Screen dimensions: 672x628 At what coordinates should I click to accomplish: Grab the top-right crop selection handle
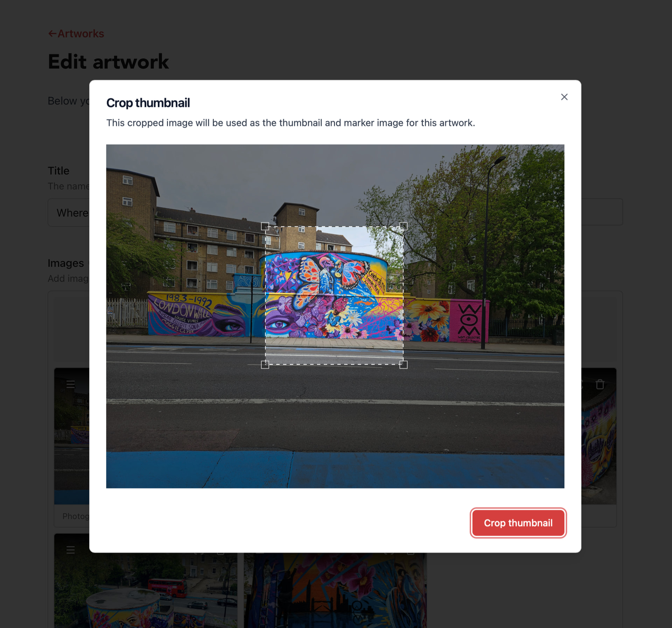403,226
